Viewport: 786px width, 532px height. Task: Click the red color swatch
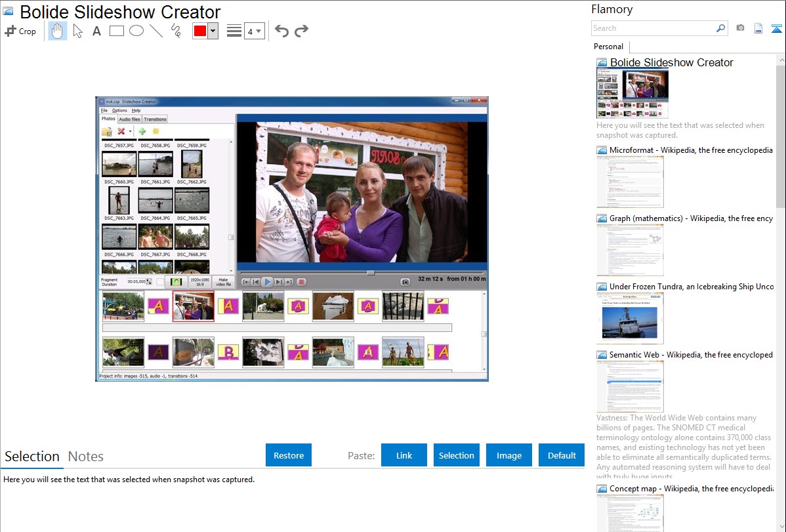200,31
